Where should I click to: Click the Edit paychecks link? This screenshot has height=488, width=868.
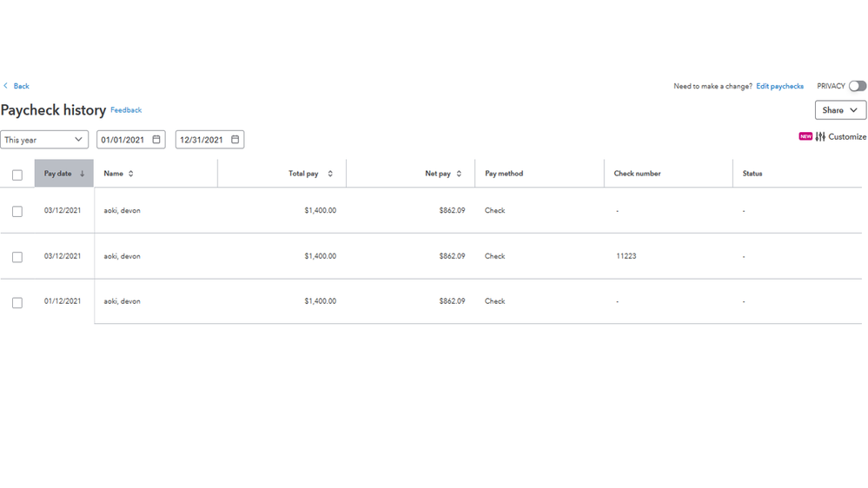779,86
